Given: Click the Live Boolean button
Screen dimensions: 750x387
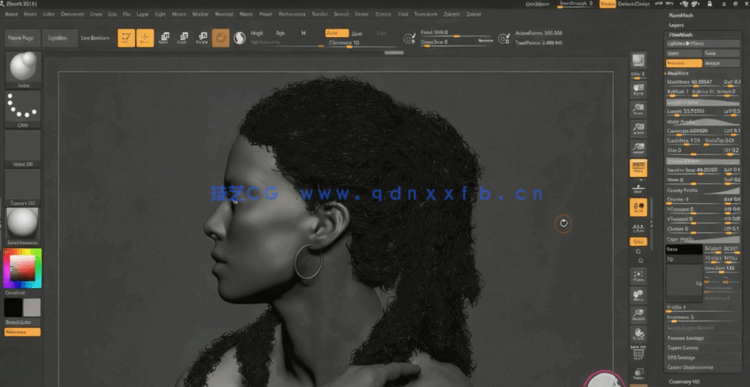Looking at the screenshot, I should [x=95, y=38].
